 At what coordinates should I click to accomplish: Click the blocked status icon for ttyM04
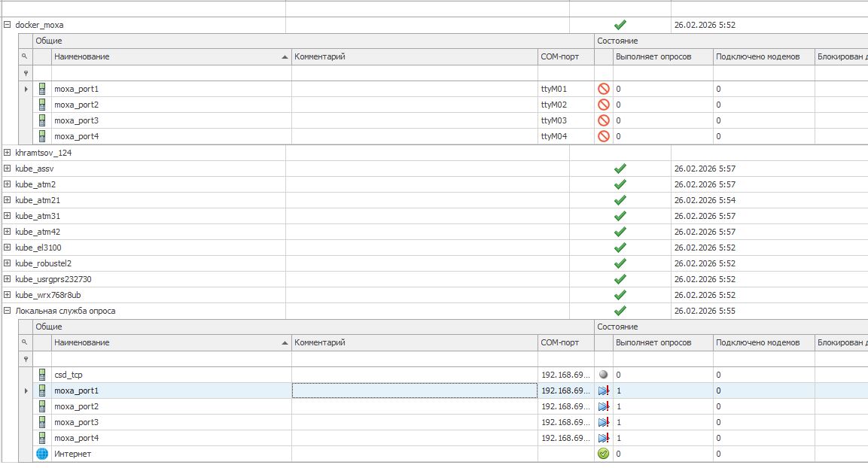(x=603, y=136)
